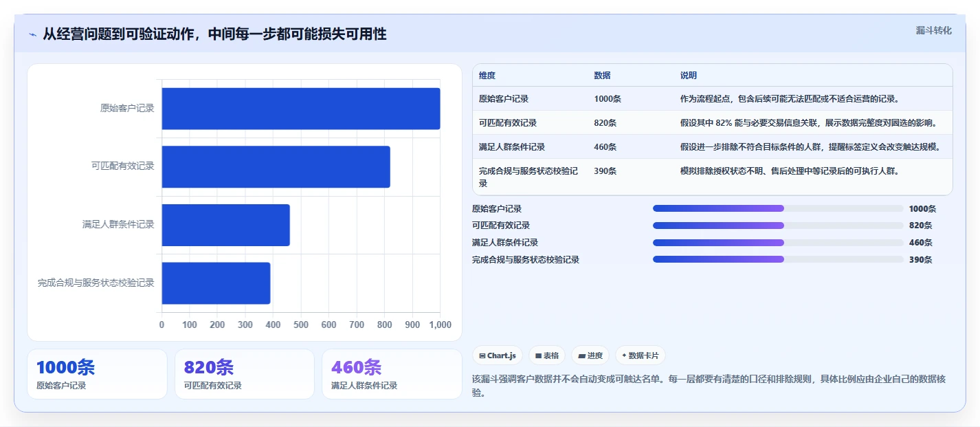Screen dimensions: 980x427
Task: Click 1000条 value beside progress bar
Action: (x=922, y=208)
